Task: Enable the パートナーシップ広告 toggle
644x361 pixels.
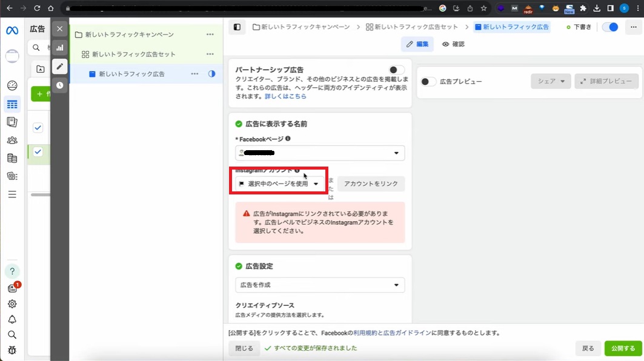Action: pyautogui.click(x=397, y=70)
